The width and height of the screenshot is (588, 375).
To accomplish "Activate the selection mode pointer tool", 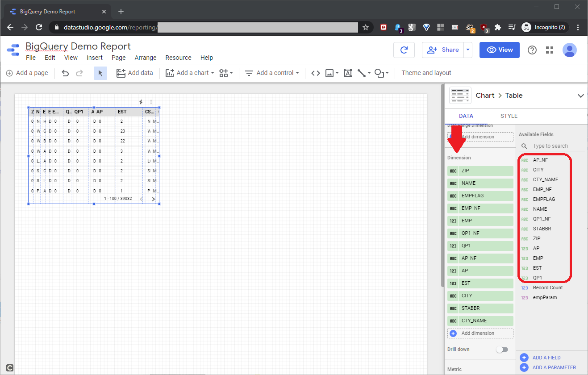I will 100,73.
